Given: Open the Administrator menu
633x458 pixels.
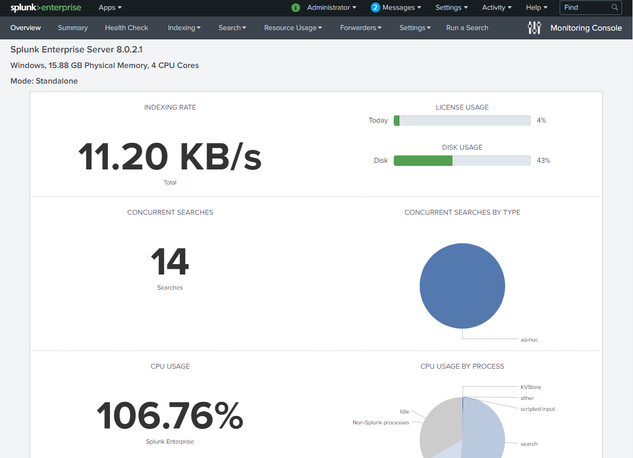Looking at the screenshot, I should pyautogui.click(x=331, y=8).
